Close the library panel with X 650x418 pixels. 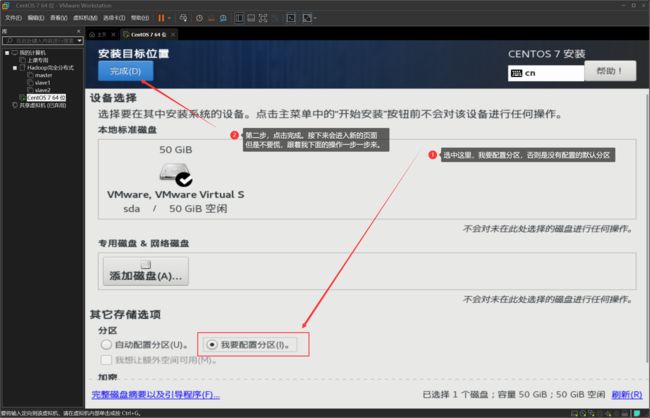78,31
